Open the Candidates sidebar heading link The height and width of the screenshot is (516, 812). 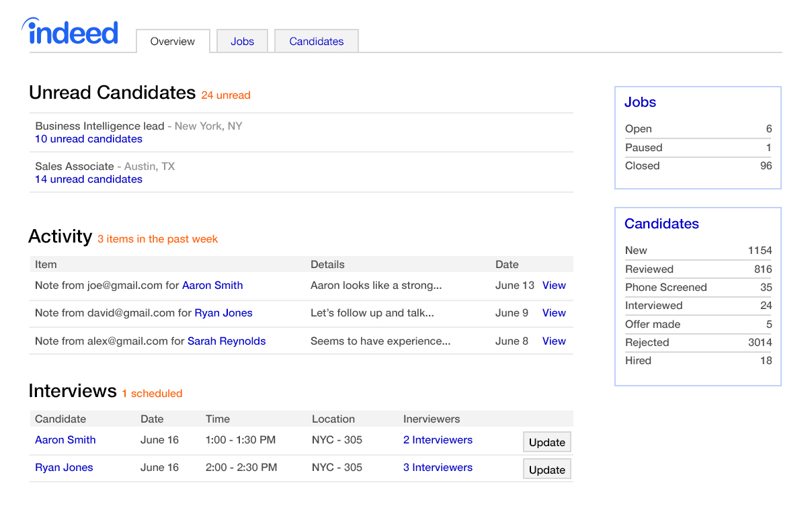pos(661,224)
